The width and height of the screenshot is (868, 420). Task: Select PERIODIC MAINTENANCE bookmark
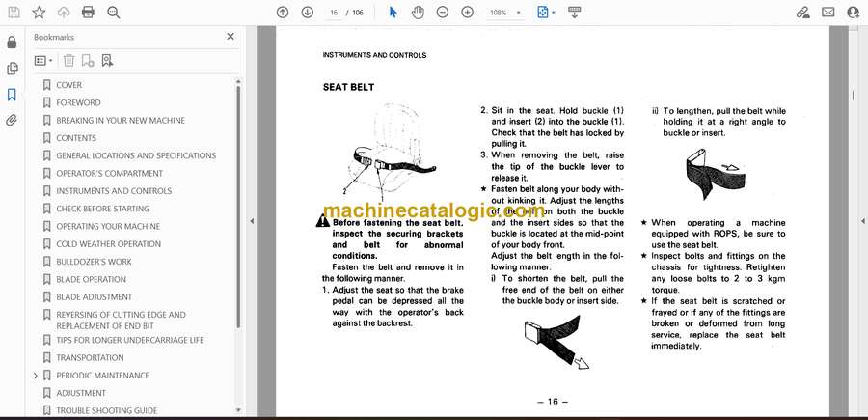(x=102, y=376)
